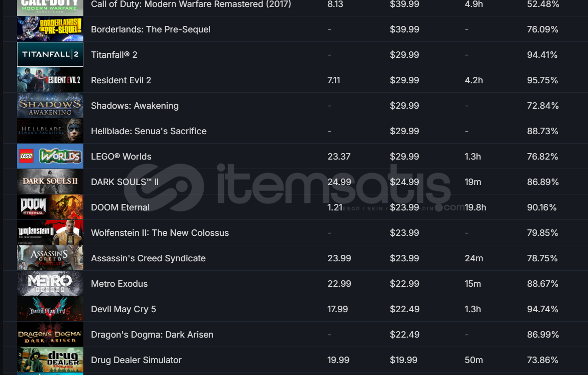This screenshot has width=588, height=375.
Task: Select the LEGO Worlds logo thumbnail
Action: point(50,156)
